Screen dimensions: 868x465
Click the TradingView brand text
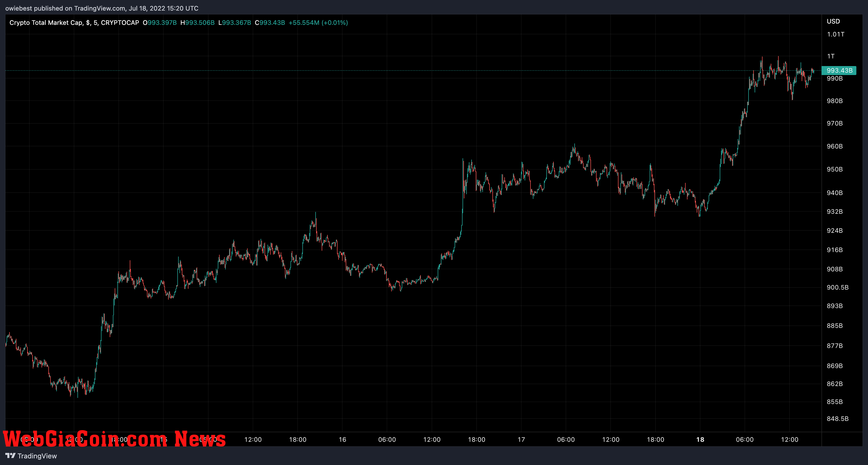37,456
